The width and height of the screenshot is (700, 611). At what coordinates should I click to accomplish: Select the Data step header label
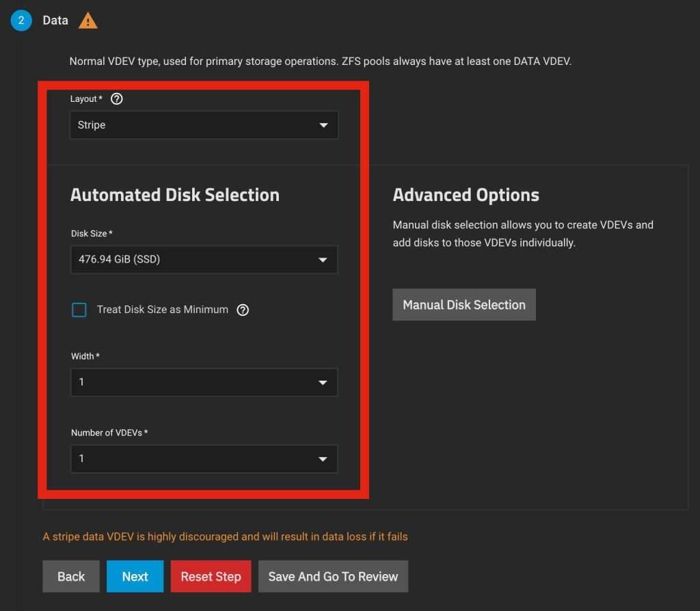(55, 21)
